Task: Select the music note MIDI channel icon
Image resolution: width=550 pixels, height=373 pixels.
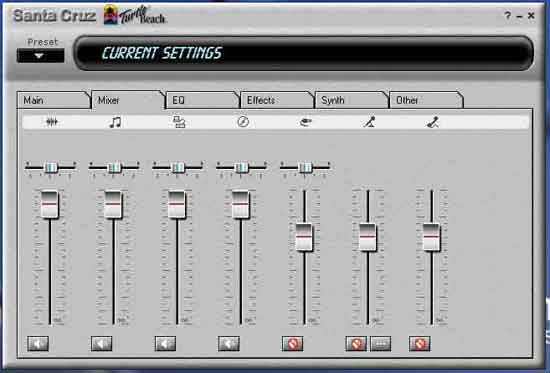Action: pos(115,122)
